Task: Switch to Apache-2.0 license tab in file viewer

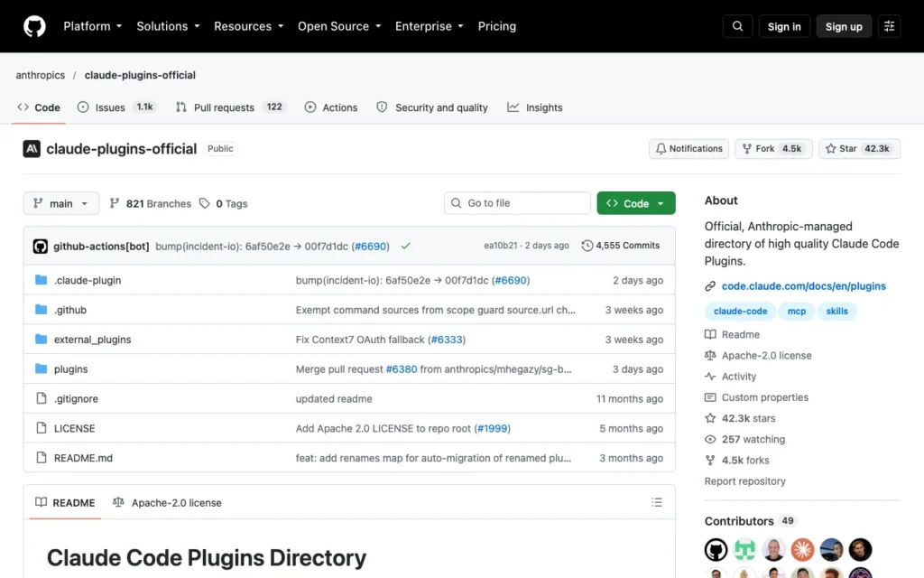Action: click(x=167, y=502)
